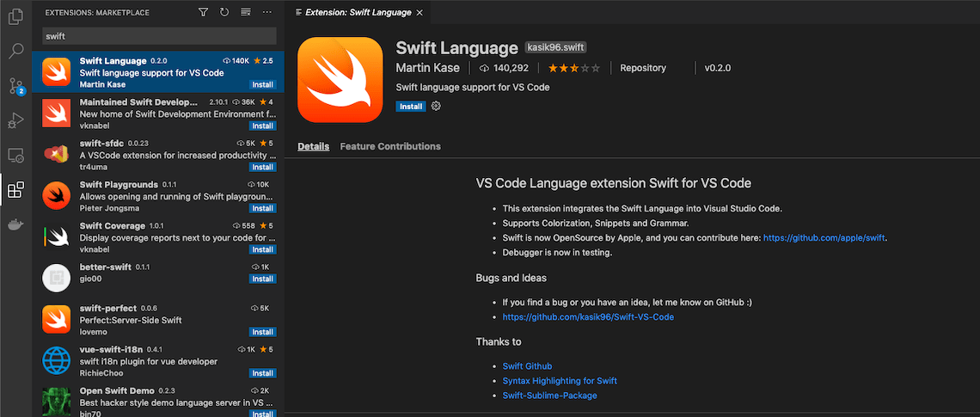Filter extensions using the funnel icon
The width and height of the screenshot is (980, 417).
tap(203, 12)
